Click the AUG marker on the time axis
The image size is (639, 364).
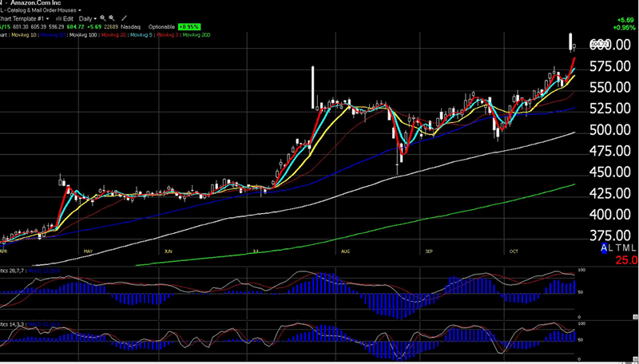(345, 251)
